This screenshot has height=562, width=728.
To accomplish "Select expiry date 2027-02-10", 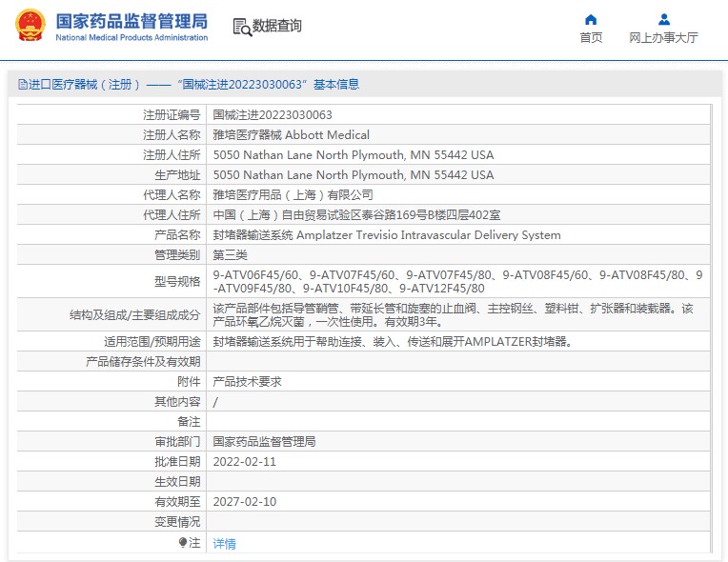I will pyautogui.click(x=245, y=502).
